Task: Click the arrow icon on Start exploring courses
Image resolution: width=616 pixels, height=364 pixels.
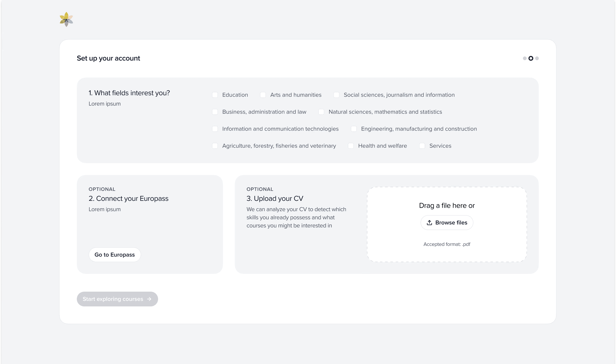Action: pos(149,299)
